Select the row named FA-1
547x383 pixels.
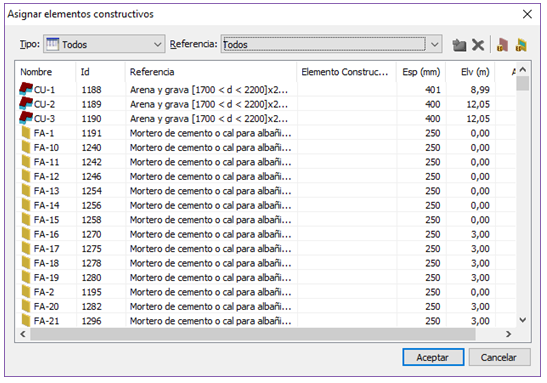click(x=265, y=133)
